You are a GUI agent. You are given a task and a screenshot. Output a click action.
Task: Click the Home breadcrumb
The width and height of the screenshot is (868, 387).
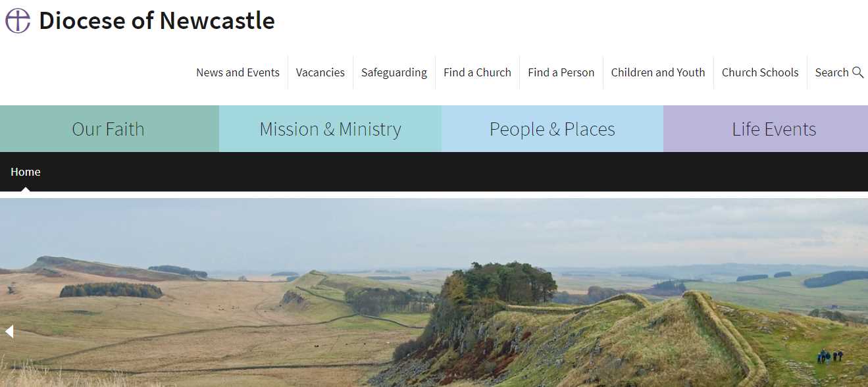pos(26,172)
